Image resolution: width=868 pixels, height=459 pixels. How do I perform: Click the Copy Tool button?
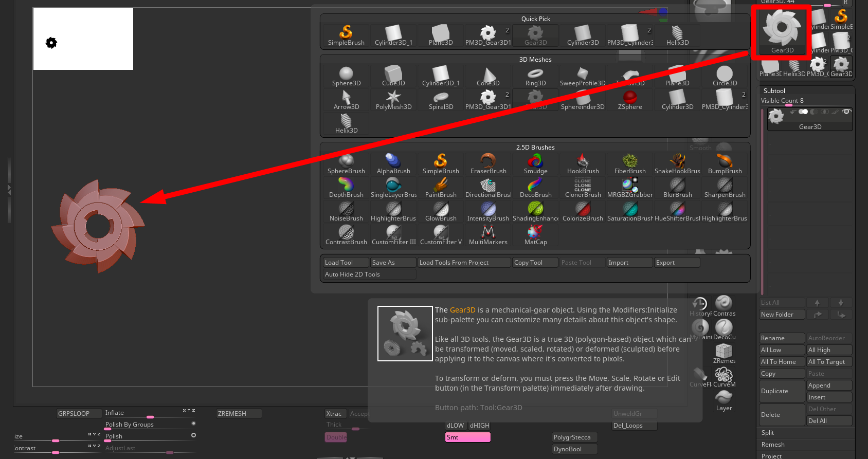click(x=535, y=263)
